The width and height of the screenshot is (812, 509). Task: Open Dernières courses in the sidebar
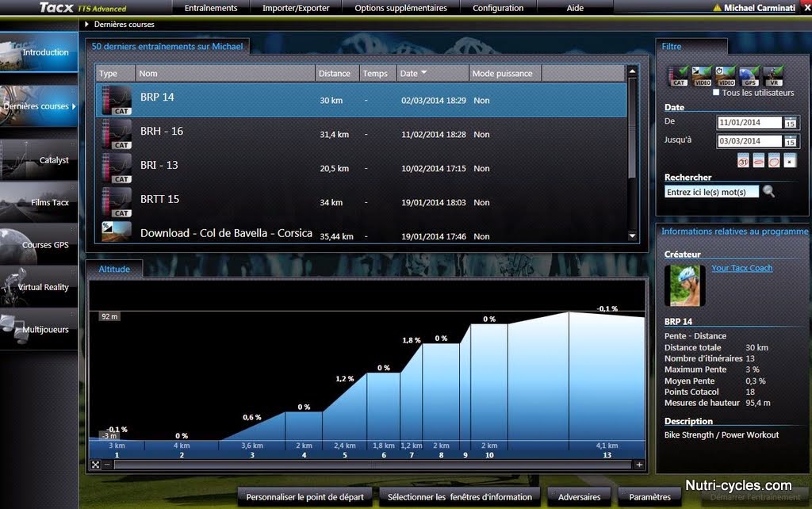(39, 106)
